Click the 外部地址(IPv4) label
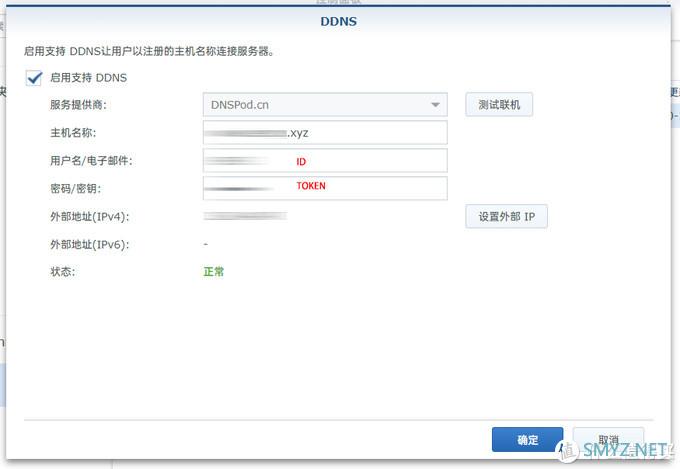Screen dimensions: 680x469 90,216
